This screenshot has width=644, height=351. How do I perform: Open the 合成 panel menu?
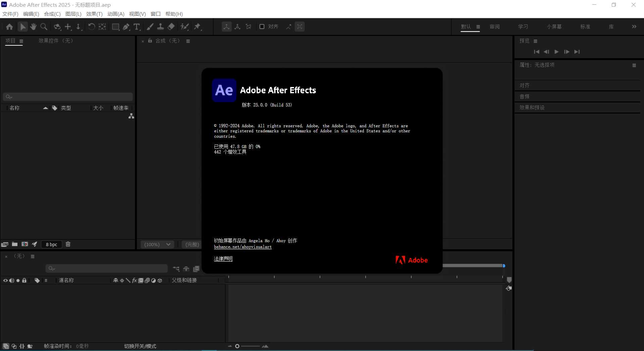188,41
